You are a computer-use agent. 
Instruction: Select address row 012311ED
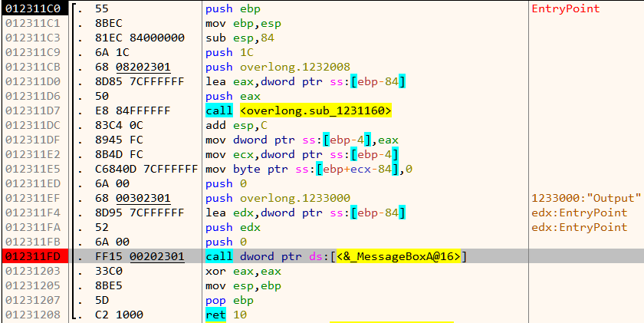coord(33,183)
